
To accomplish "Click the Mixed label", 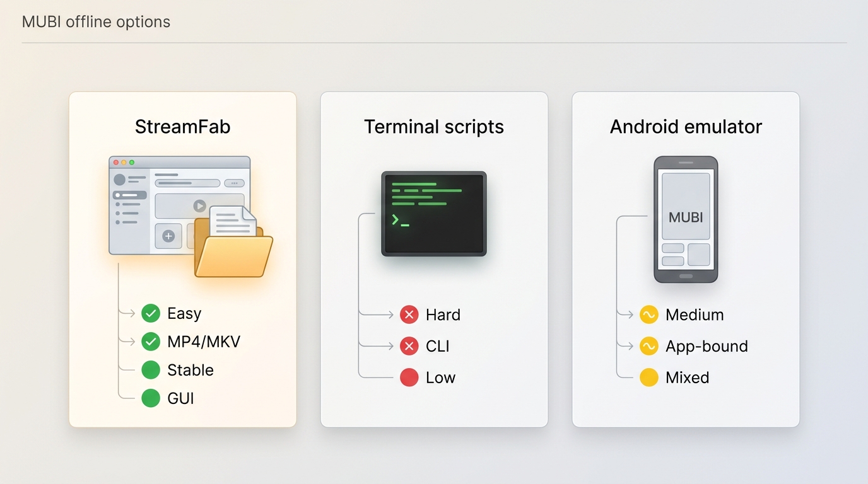I will point(688,377).
